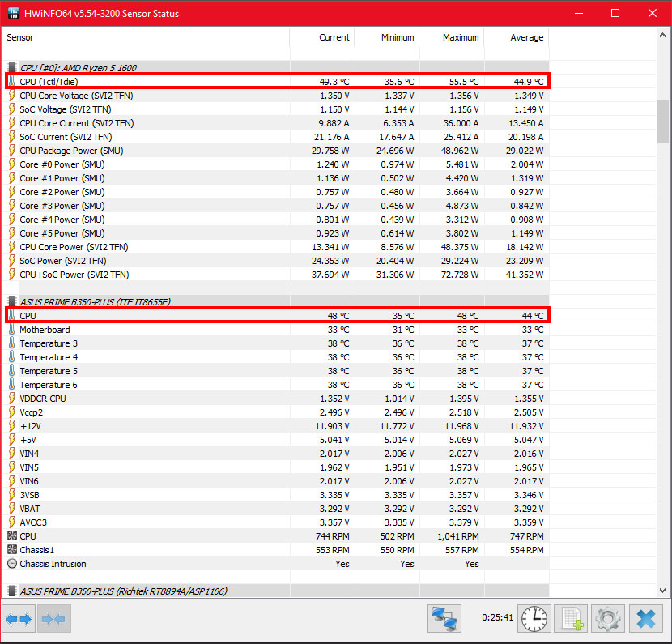
Task: Click the 49.3 °C current CPU temperature value
Action: coord(334,82)
